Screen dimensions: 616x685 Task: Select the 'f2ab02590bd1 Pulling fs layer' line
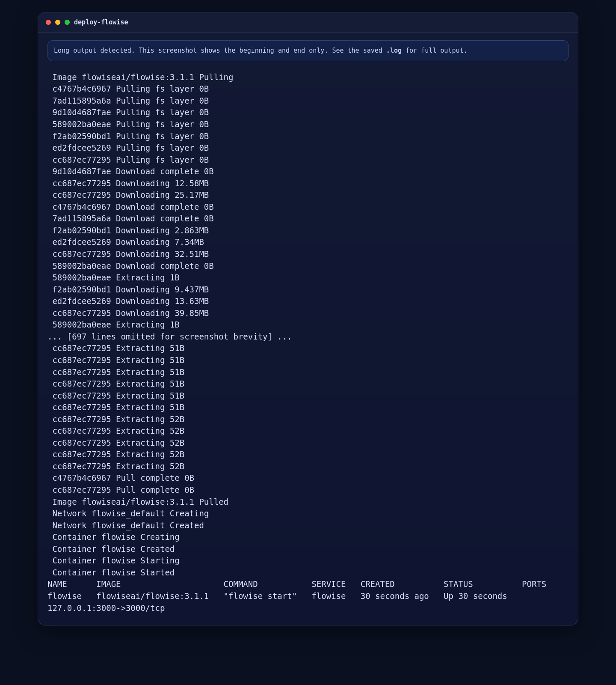point(130,136)
